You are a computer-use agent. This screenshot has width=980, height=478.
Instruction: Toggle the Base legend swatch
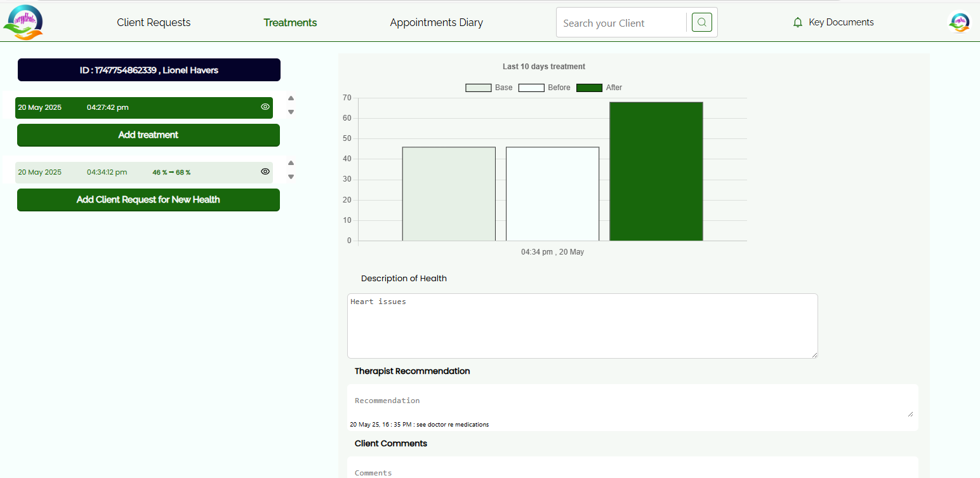479,88
